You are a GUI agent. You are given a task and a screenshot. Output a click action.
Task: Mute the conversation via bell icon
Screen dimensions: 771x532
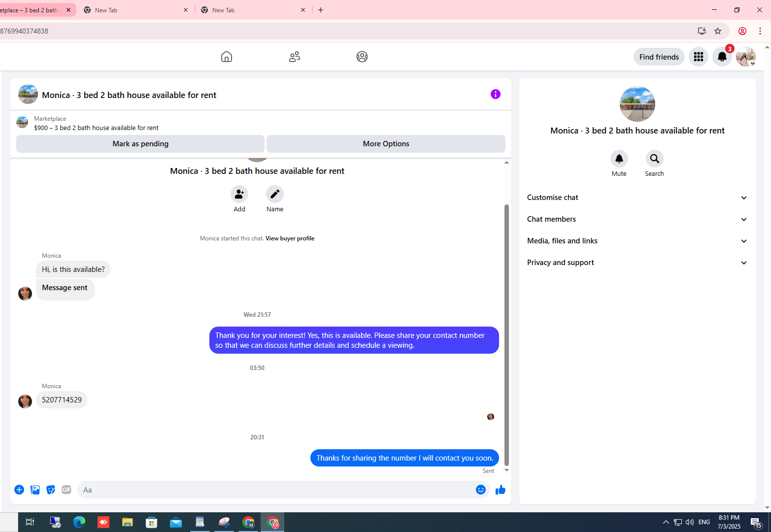point(619,159)
